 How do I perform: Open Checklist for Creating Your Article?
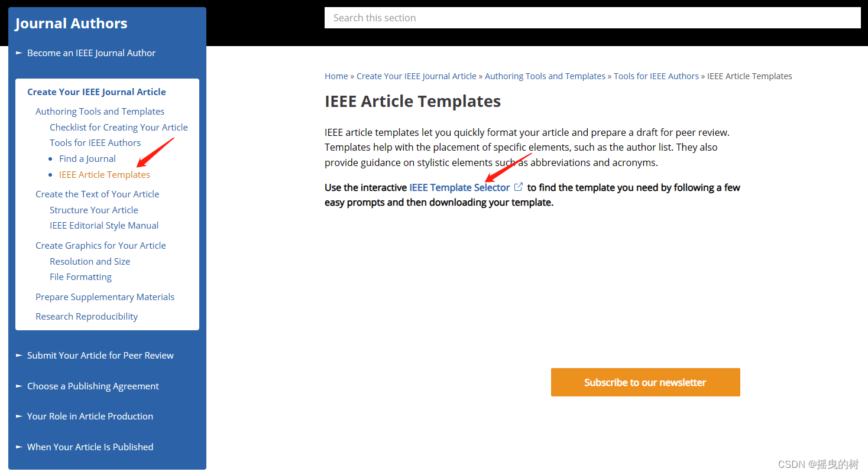tap(118, 126)
